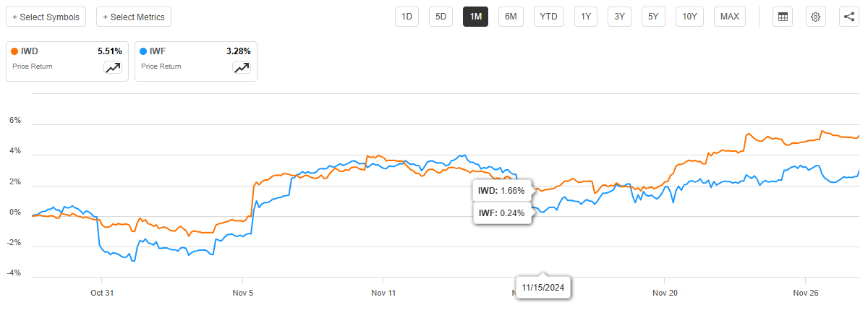Screen dimensions: 868x313
Task: Click the blue IWF color dot
Action: (x=144, y=51)
